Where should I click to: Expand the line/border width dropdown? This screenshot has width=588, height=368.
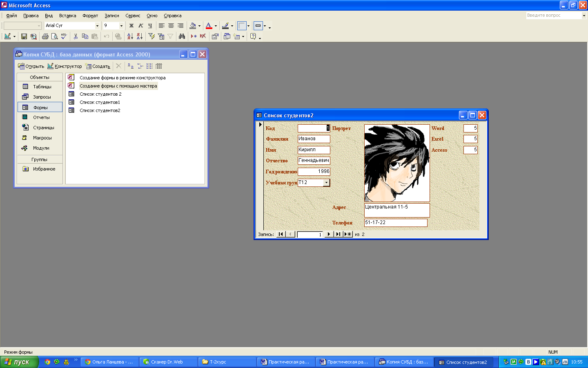[248, 26]
